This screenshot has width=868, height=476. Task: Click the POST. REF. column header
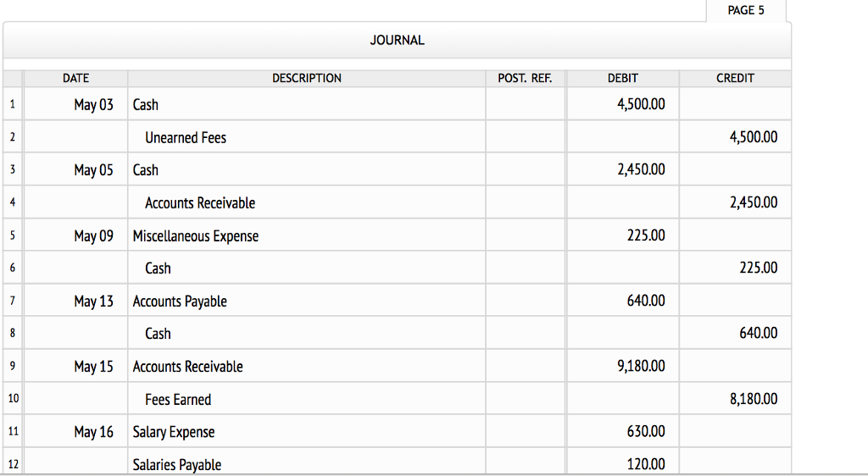click(525, 79)
